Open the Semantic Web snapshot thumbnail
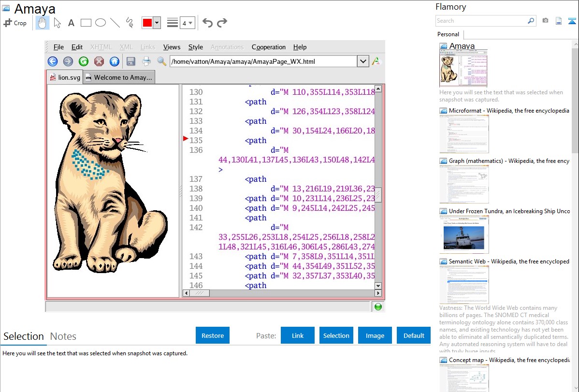579x392 pixels. pos(464,285)
